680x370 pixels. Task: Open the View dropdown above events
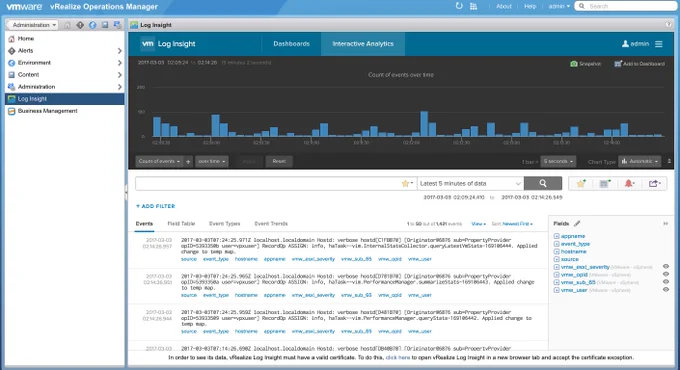[478, 224]
